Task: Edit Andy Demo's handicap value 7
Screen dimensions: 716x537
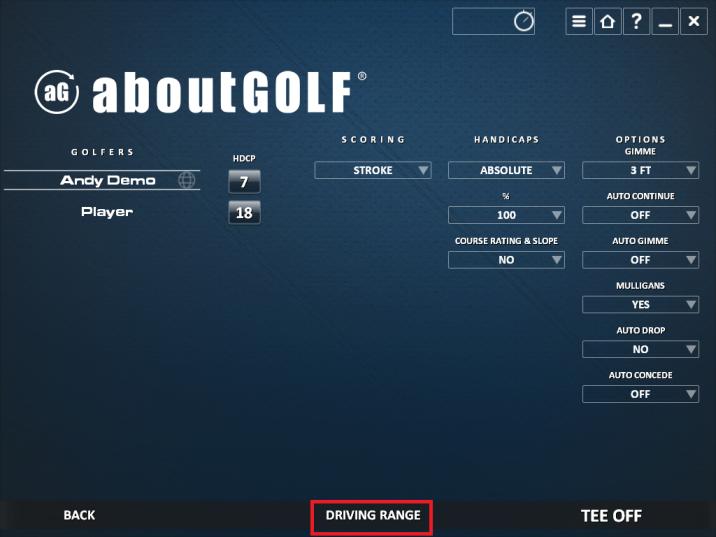Action: (x=244, y=182)
